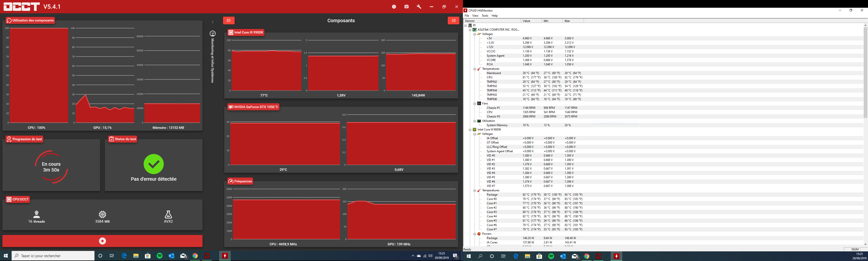Click the Max column header
868x261 pixels.
573,21
